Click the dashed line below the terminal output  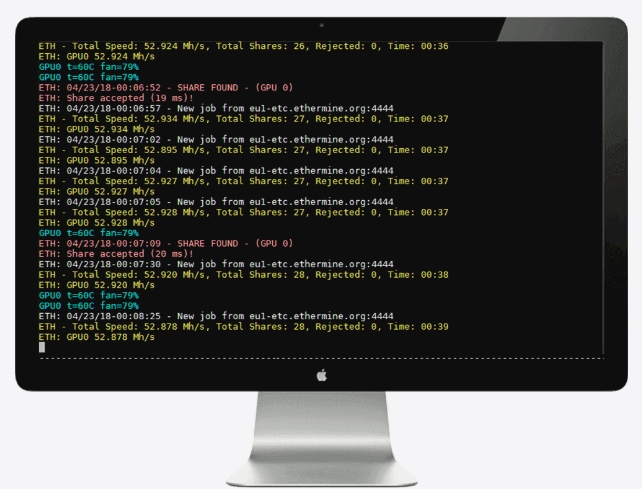coord(320,358)
